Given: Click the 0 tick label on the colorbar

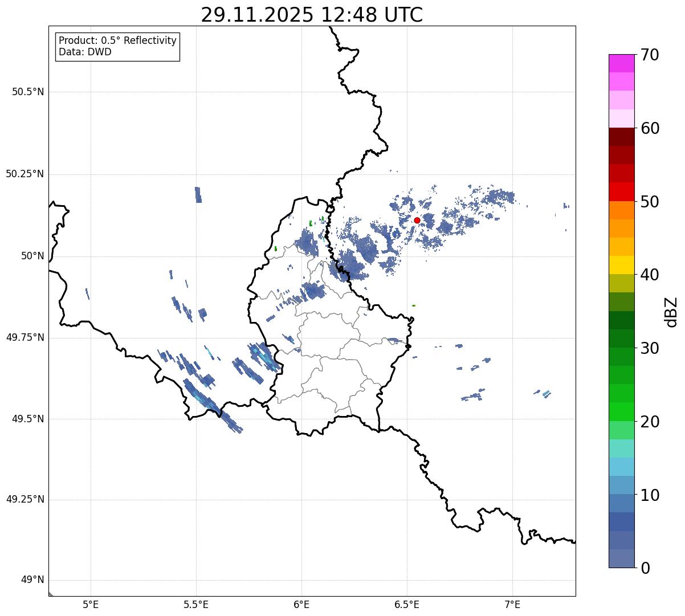Looking at the screenshot, I should coord(644,568).
